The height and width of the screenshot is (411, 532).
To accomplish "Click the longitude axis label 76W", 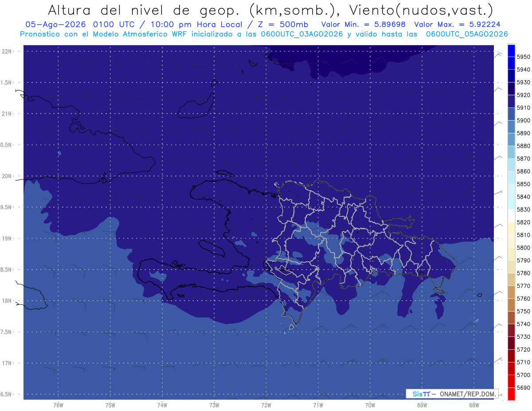I will 58,405.
